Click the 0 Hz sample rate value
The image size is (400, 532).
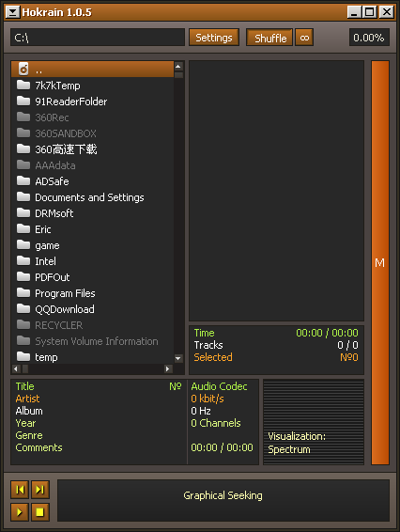tap(201, 411)
